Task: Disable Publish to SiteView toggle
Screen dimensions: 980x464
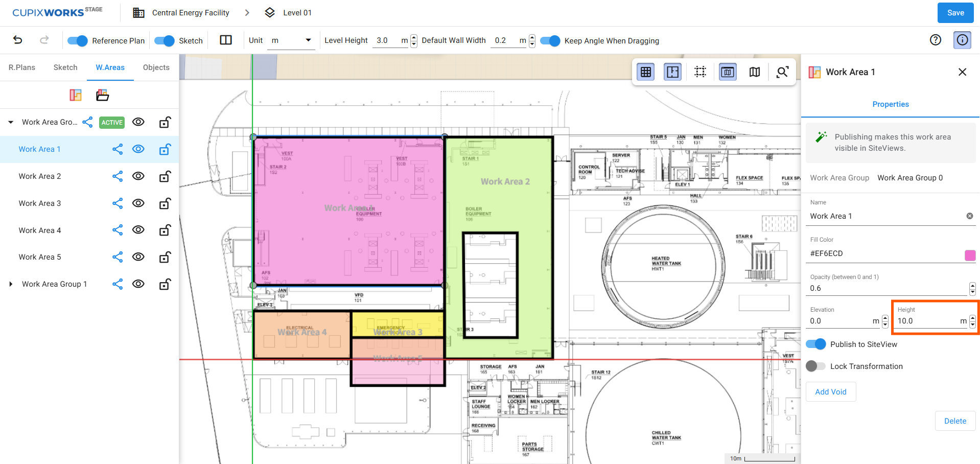Action: coord(816,344)
